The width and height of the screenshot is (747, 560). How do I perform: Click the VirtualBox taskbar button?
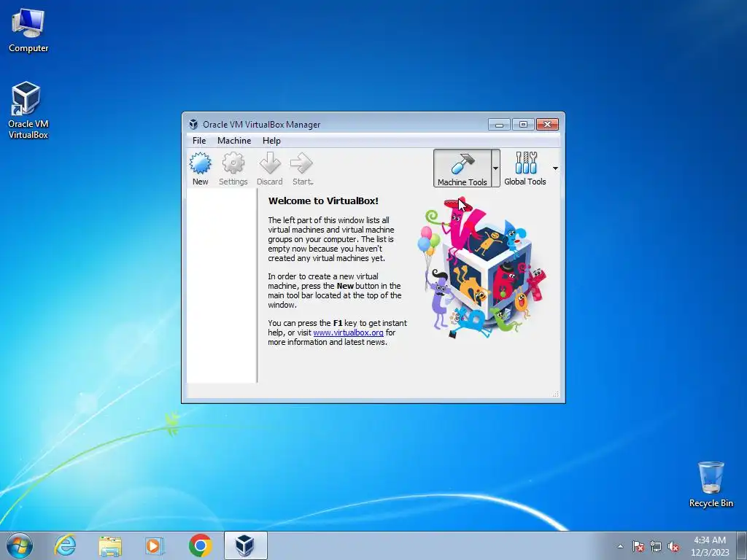245,545
